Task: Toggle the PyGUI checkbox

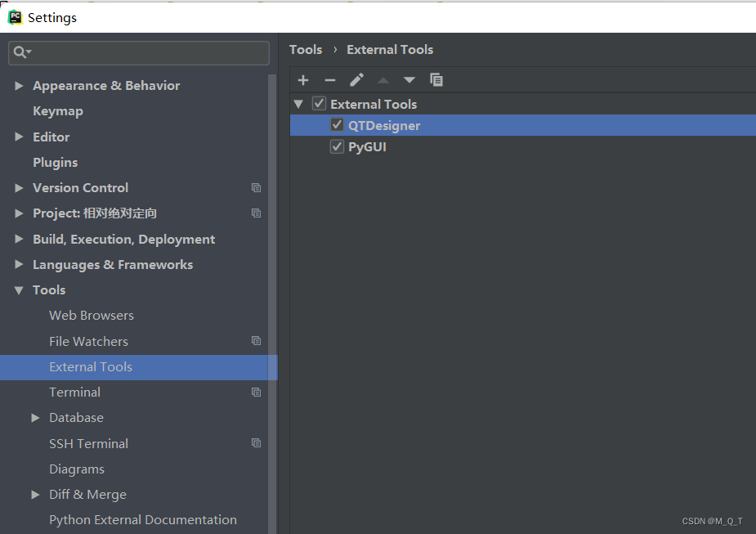Action: pyautogui.click(x=337, y=147)
